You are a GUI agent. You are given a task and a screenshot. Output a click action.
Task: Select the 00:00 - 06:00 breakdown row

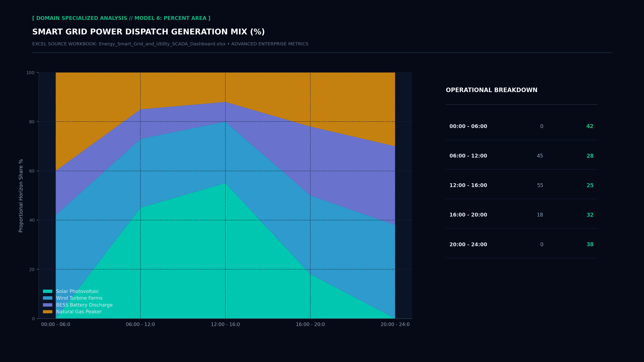[x=521, y=126]
